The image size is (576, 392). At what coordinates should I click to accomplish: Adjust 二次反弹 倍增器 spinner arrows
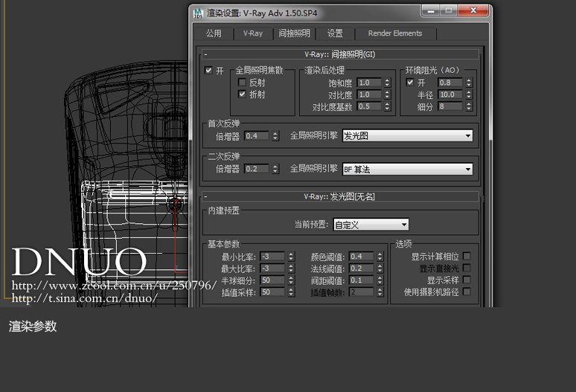pos(275,169)
